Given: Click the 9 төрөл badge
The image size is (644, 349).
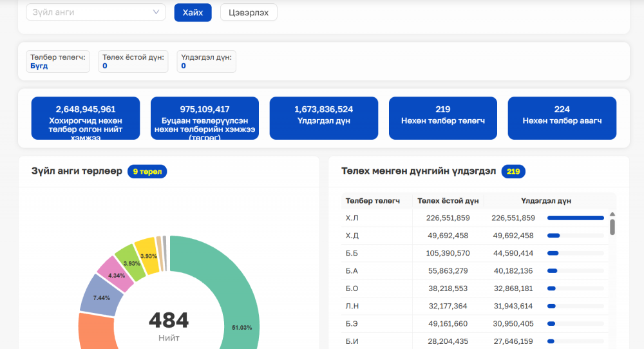Looking at the screenshot, I should click(147, 172).
